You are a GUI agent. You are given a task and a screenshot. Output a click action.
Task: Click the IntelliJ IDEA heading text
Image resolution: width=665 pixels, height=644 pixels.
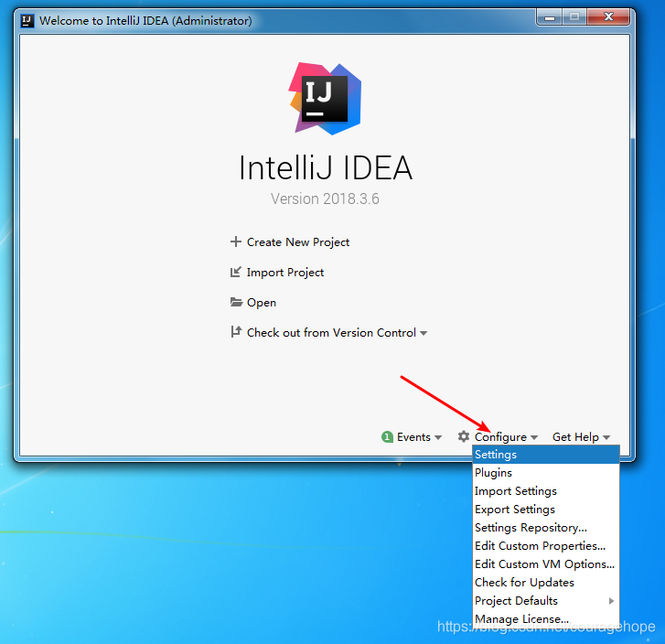326,167
